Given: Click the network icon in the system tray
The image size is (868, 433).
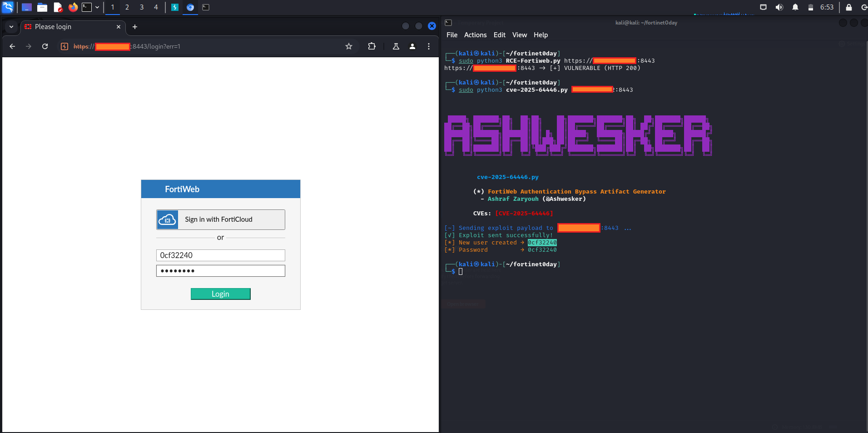Looking at the screenshot, I should (764, 7).
